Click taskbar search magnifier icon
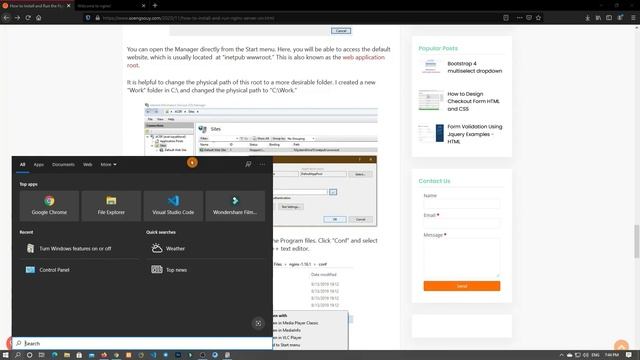The height and width of the screenshot is (360, 640). 18,355
